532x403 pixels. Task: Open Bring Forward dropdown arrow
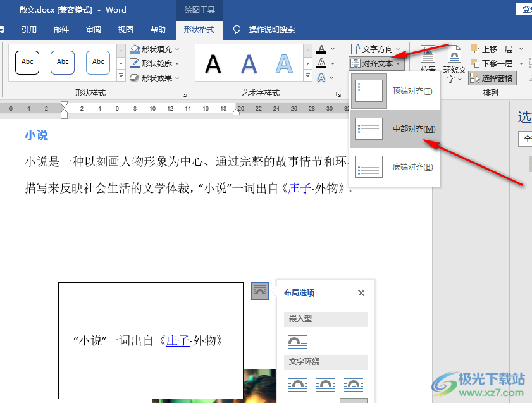coord(521,49)
